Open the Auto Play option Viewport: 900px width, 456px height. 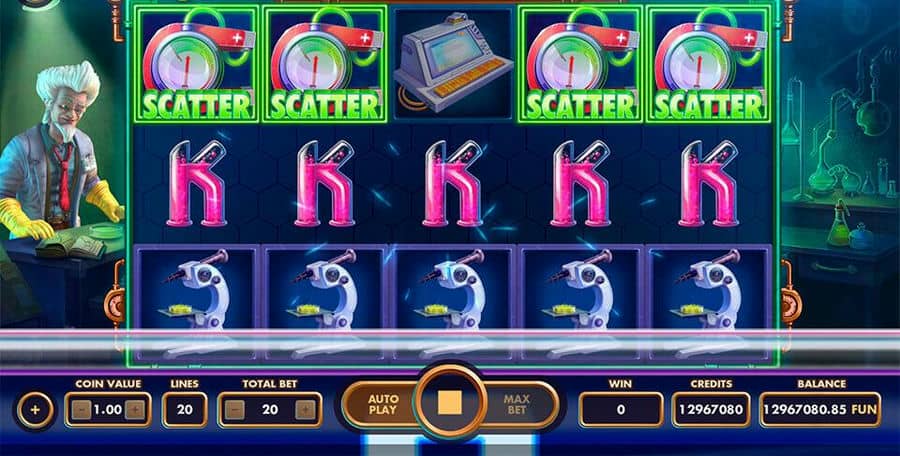(382, 404)
